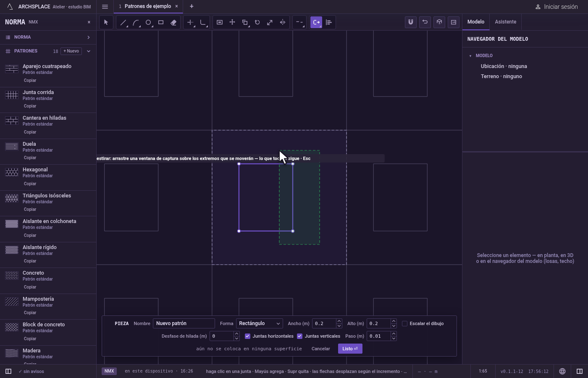
Task: Increase the Ancho value stepper
Action: coord(339,321)
